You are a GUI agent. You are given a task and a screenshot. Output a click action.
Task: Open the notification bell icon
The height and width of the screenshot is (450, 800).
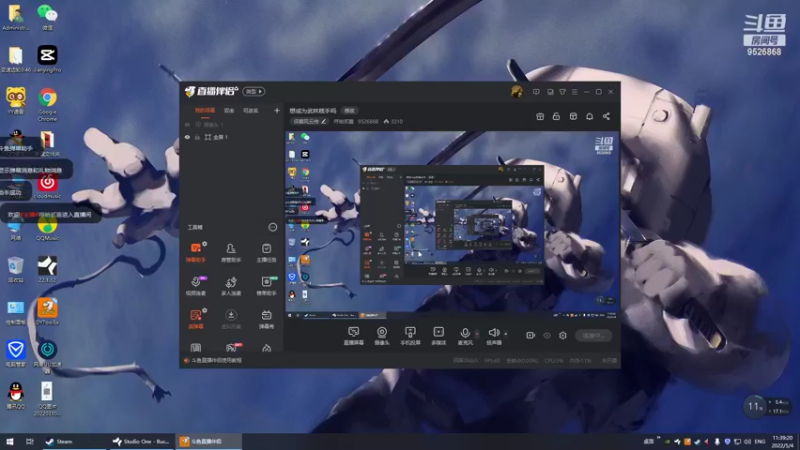589,116
